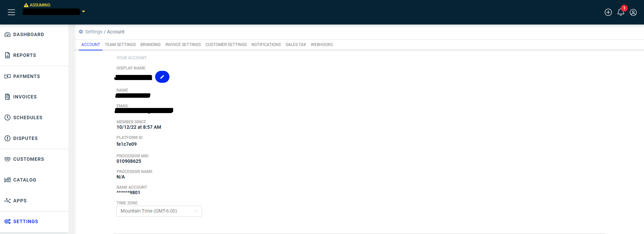Image resolution: width=644 pixels, height=234 pixels.
Task: Open the Invoice Settings tab
Action: (x=183, y=45)
